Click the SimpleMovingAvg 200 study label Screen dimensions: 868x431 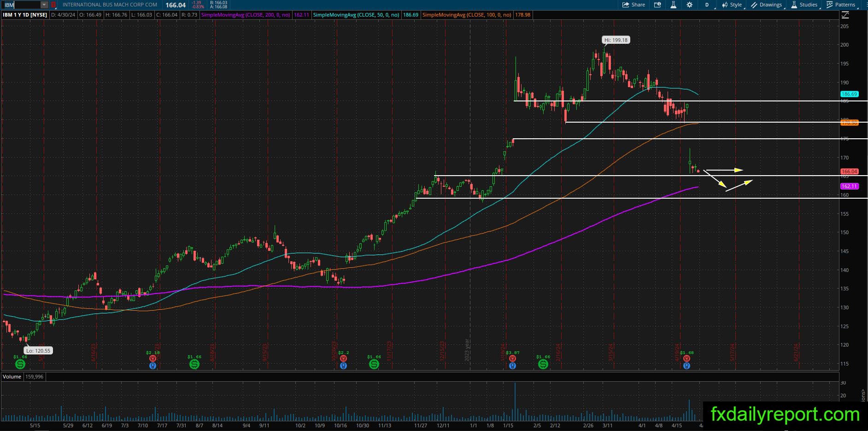246,15
